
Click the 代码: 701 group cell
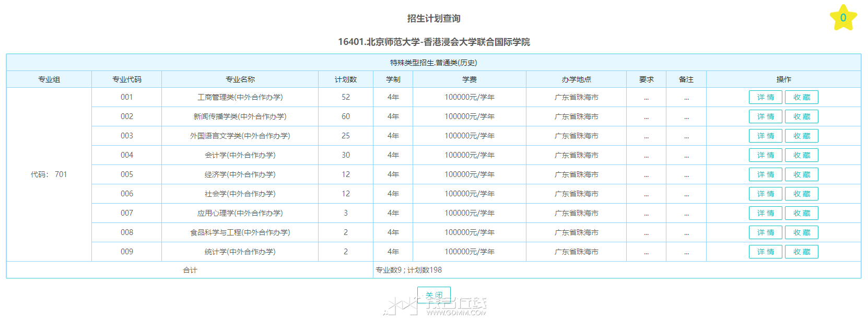49,174
